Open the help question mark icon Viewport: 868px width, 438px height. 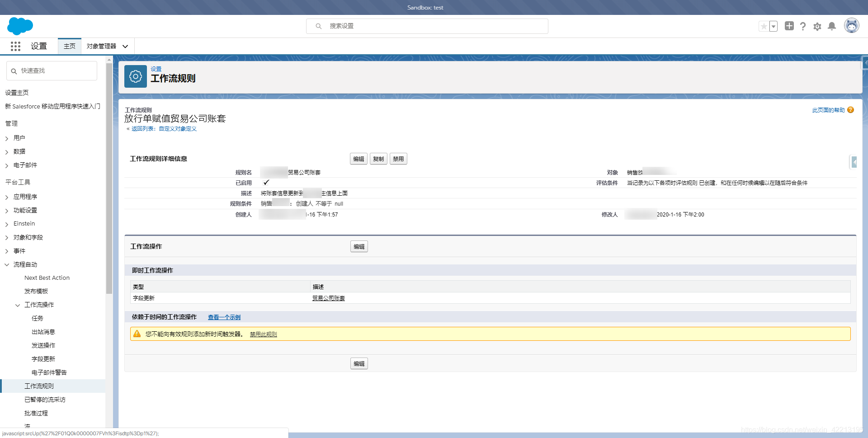[803, 26]
